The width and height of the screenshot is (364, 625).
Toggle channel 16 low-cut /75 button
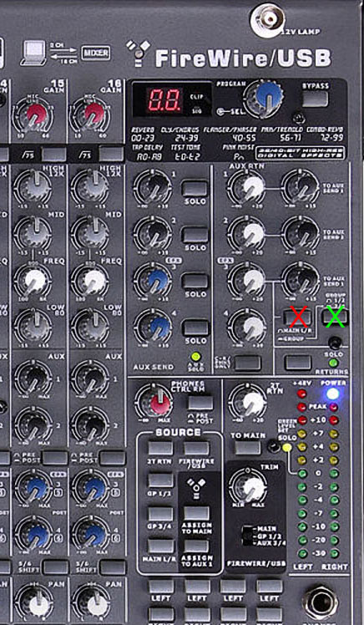click(111, 154)
